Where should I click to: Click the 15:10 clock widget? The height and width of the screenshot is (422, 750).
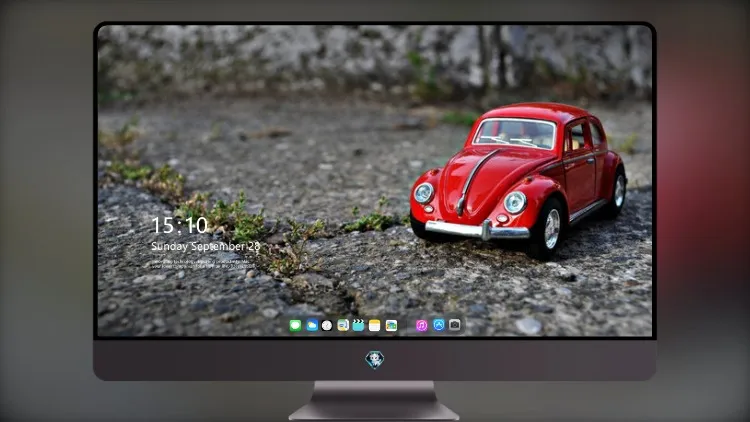click(179, 225)
